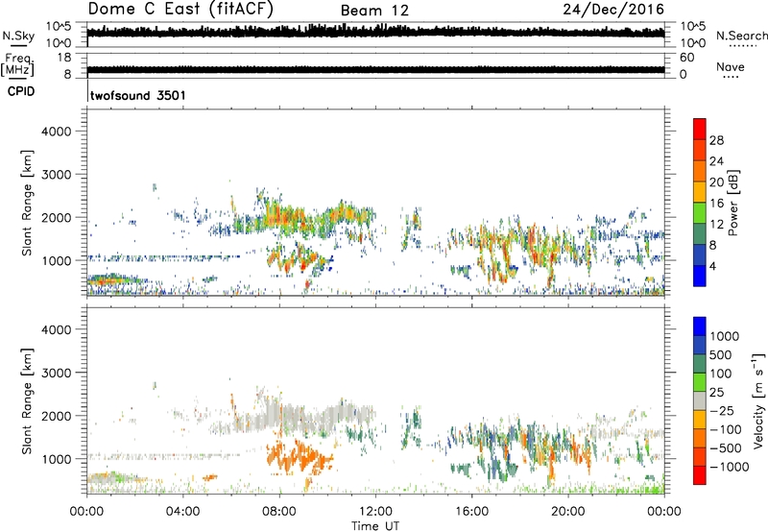Click the title 'Dome C East (fitACF)'
Image resolution: width=768 pixels, height=532 pixels.
[x=180, y=9]
